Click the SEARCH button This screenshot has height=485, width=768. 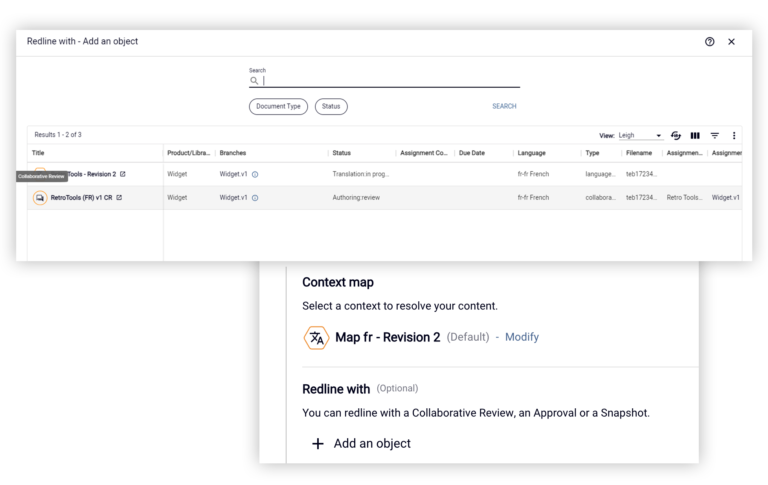point(504,106)
